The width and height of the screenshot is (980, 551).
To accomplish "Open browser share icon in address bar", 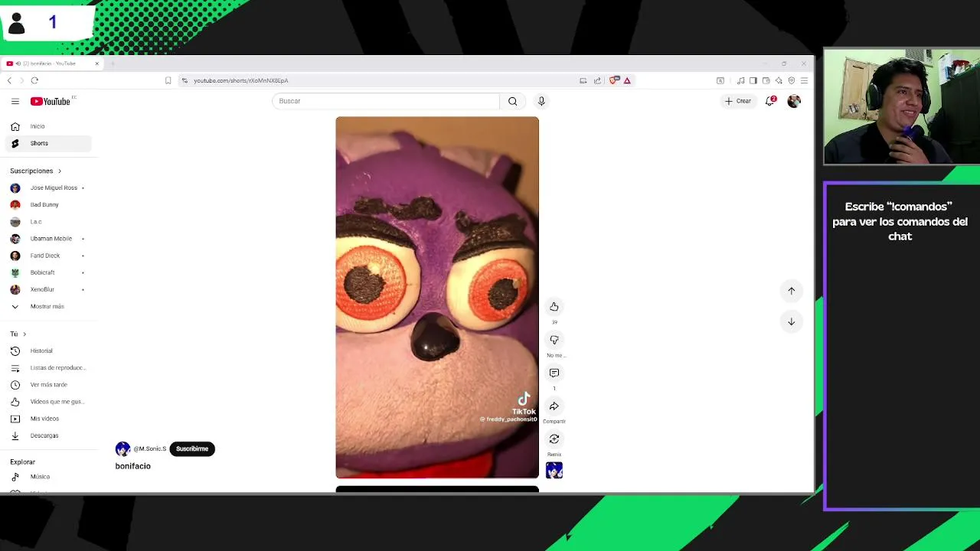I will (597, 80).
